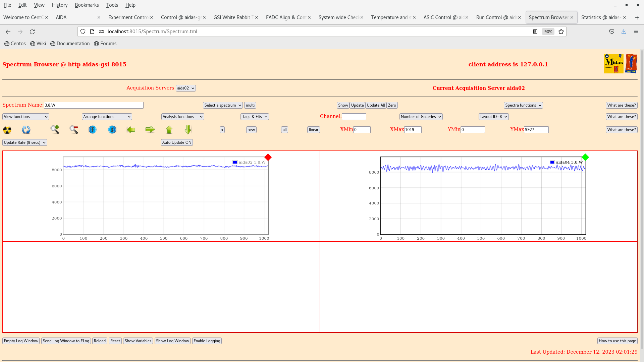The height and width of the screenshot is (362, 644).
Task: Click the blue double down arrow icon
Action: point(93,130)
